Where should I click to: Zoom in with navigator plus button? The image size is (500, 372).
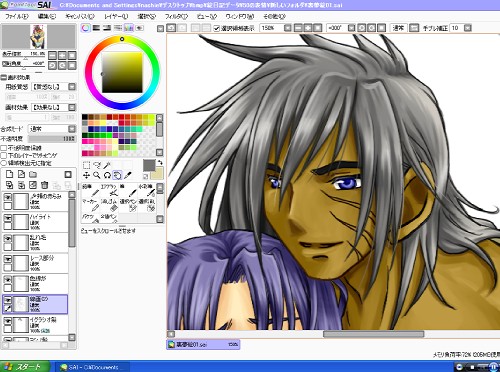(x=62, y=55)
